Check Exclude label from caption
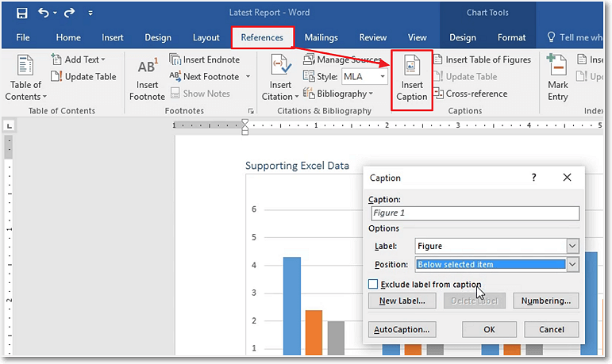The image size is (612, 364). click(x=373, y=284)
